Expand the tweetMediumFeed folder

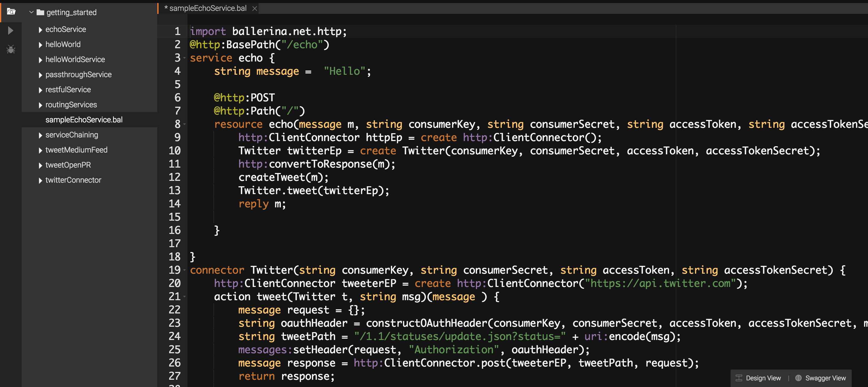pyautogui.click(x=40, y=150)
